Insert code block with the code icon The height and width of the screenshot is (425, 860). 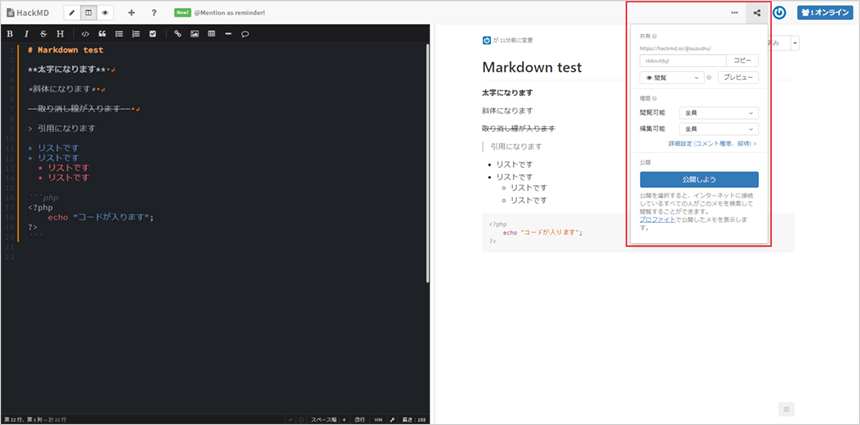tap(84, 33)
